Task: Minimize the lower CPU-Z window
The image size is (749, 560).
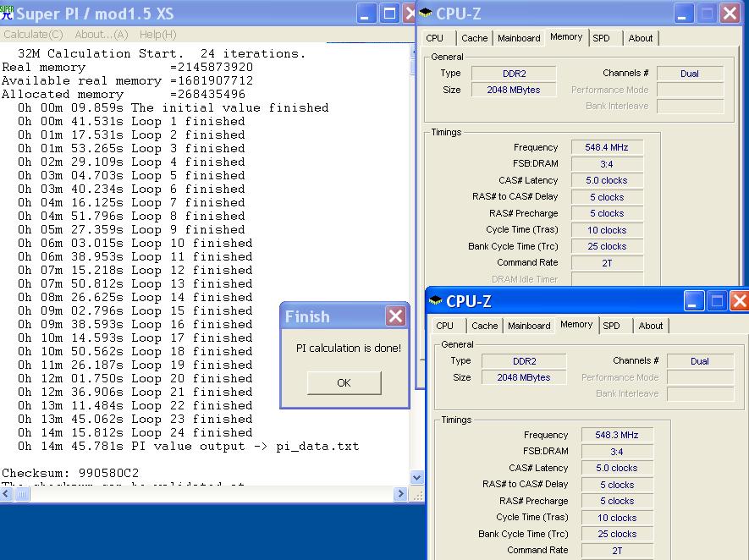Action: (x=694, y=301)
